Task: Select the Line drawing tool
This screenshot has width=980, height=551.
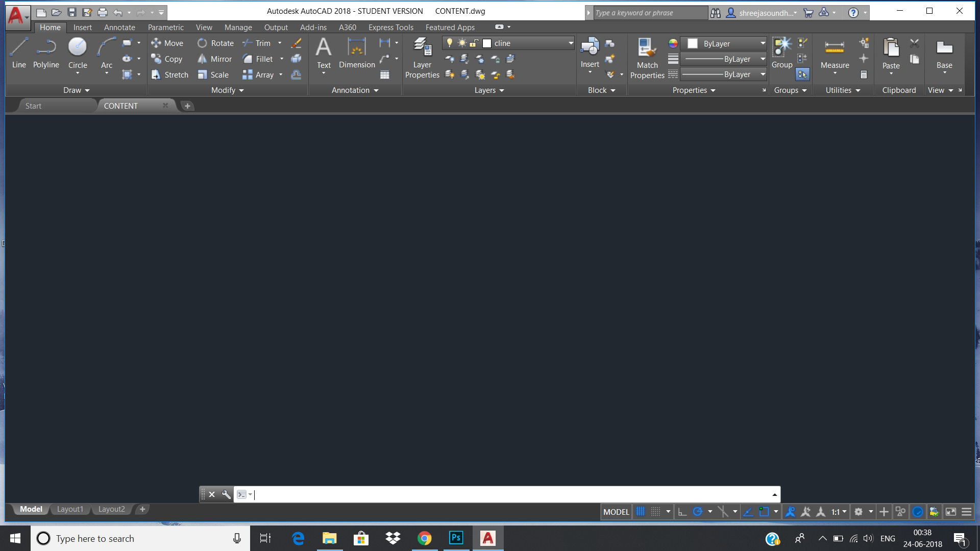Action: tap(18, 53)
